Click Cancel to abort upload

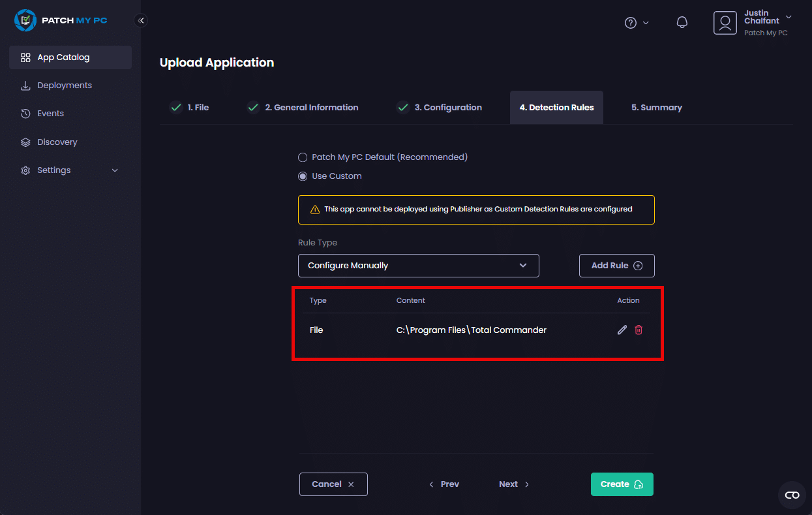[x=333, y=484]
